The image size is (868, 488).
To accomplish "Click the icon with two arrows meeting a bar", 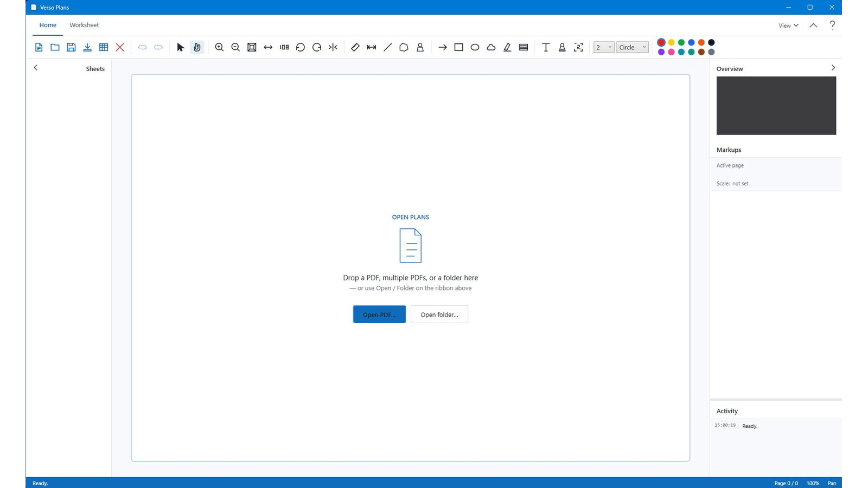I will 333,47.
